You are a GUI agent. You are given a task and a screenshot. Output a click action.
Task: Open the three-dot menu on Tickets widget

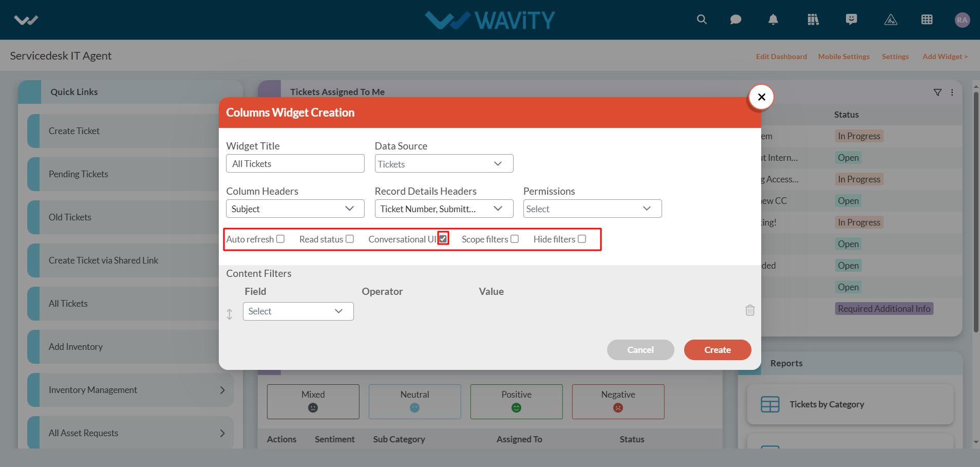952,92
